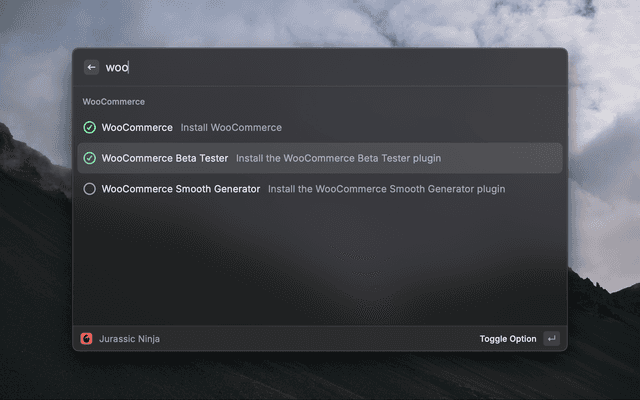Click the Enter key icon

pyautogui.click(x=551, y=339)
